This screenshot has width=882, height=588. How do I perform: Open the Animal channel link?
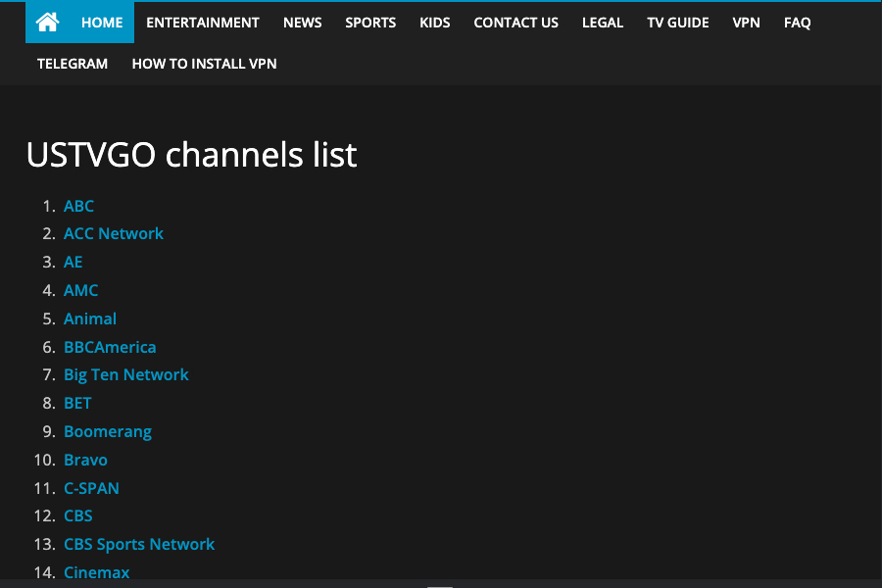pos(90,318)
